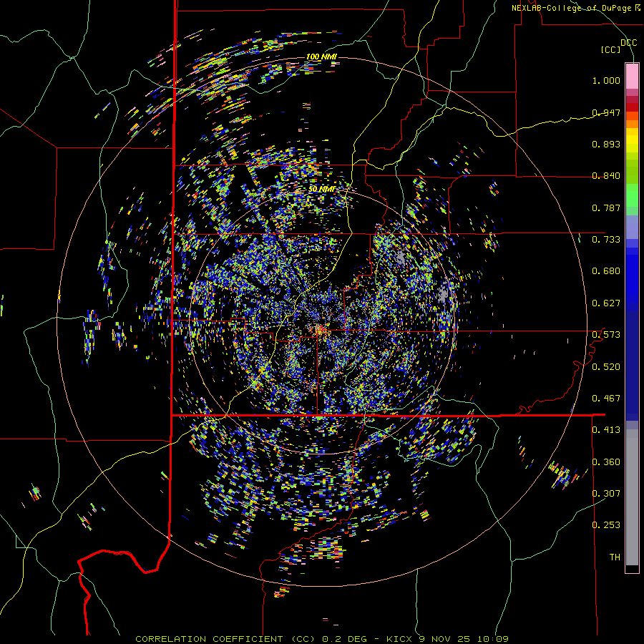Click the NEXLAB-College of DuPage label
The width and height of the screenshot is (644, 644).
click(572, 8)
